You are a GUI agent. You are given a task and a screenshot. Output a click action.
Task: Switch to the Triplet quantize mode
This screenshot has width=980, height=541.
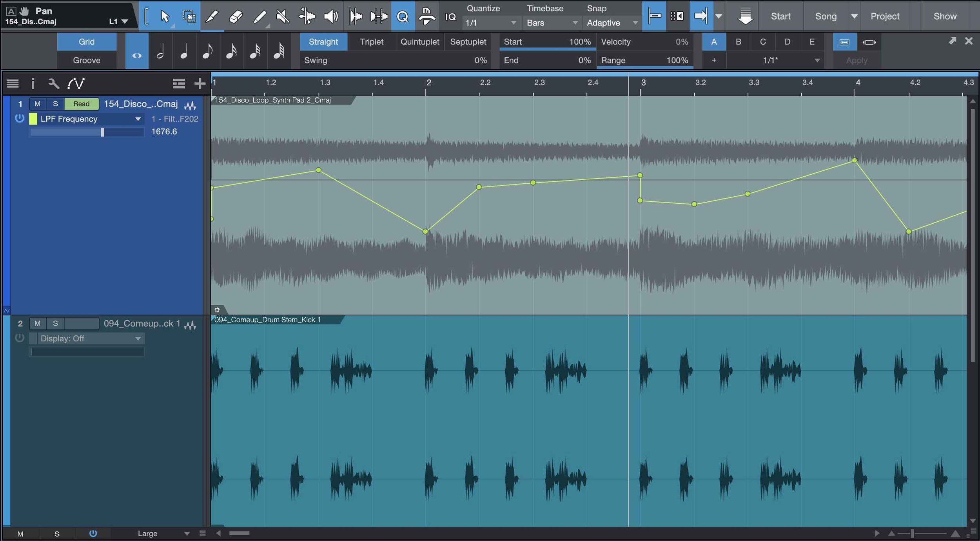tap(372, 42)
